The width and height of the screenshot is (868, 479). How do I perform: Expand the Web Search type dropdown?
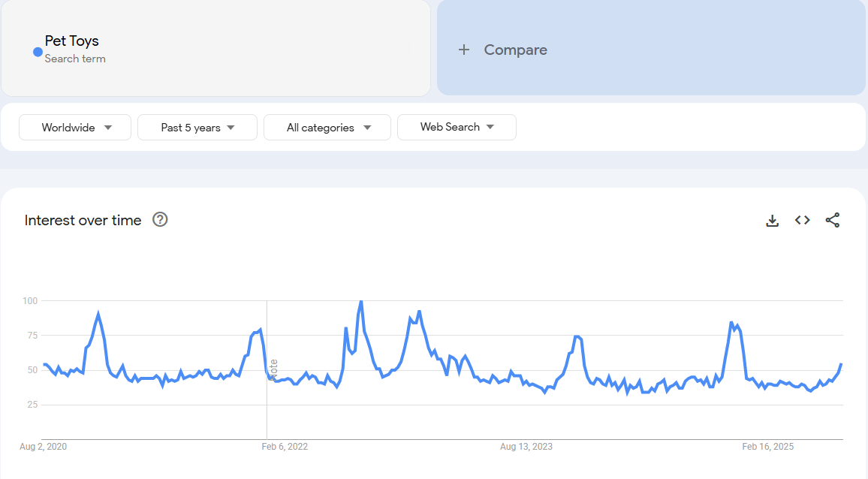[x=457, y=128]
